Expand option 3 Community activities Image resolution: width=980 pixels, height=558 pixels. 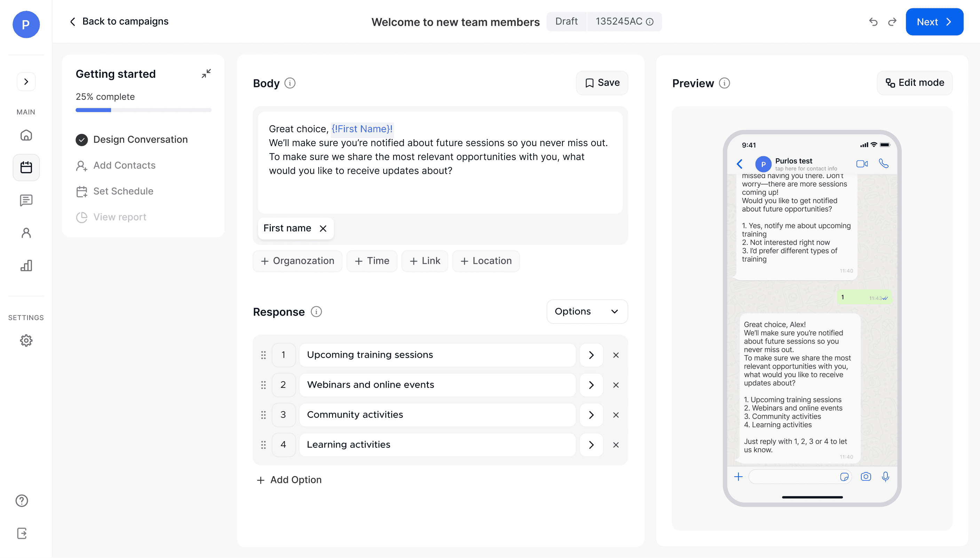click(x=591, y=415)
